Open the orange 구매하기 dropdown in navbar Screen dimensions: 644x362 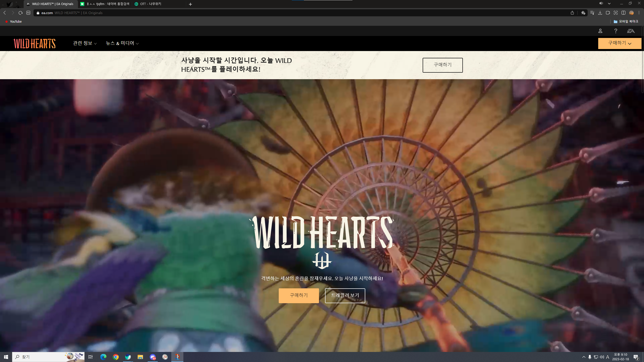coord(620,43)
